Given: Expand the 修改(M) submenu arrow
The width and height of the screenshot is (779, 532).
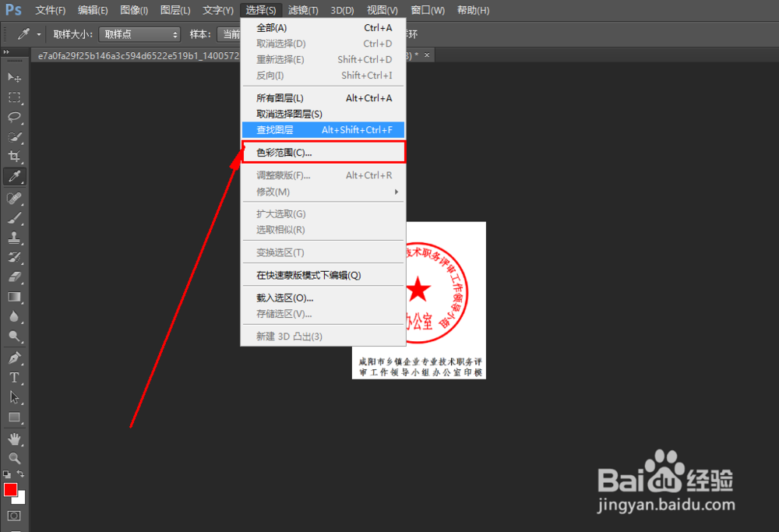Looking at the screenshot, I should coord(396,192).
